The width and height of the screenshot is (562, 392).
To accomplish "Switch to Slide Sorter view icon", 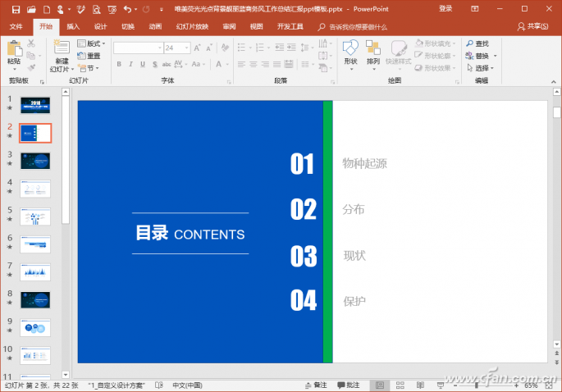I will pos(400,385).
